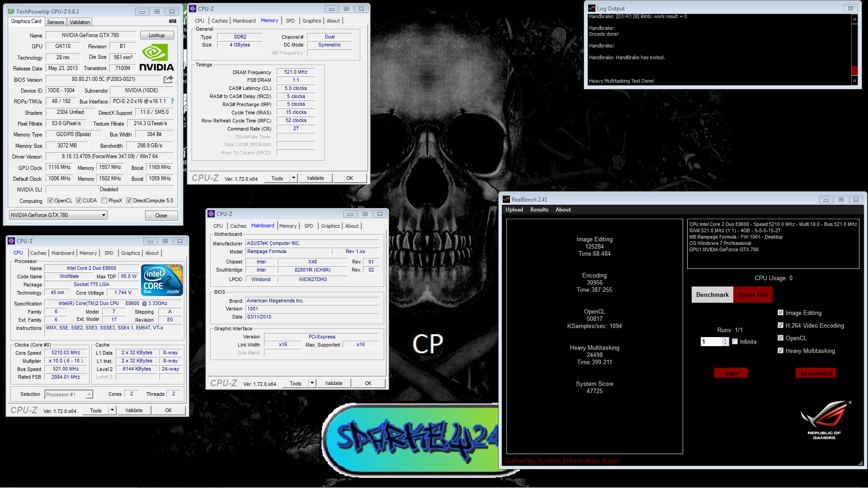Click the Screenshot button in RealBench
The width and height of the screenshot is (868, 488).
click(816, 373)
